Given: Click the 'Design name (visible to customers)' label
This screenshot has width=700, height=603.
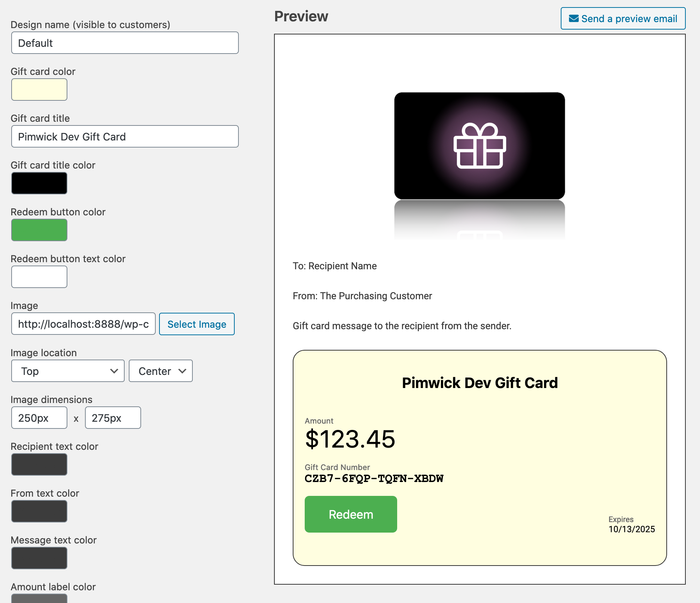Looking at the screenshot, I should tap(90, 25).
